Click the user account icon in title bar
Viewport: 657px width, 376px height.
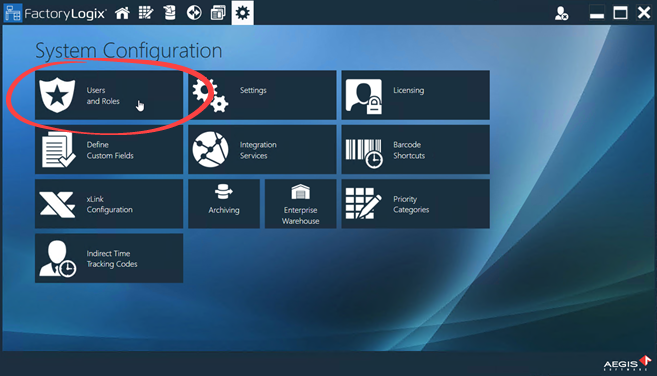(561, 13)
